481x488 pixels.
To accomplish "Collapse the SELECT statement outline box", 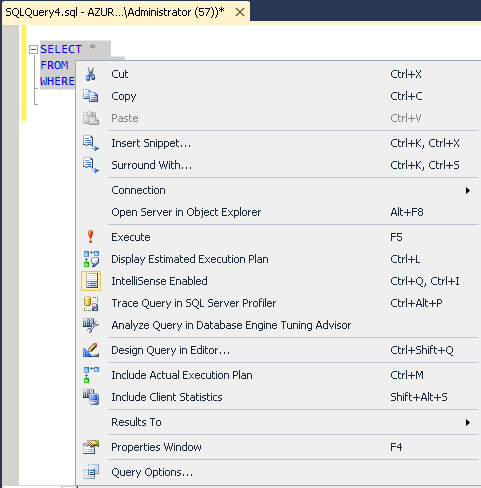I will pyautogui.click(x=33, y=49).
